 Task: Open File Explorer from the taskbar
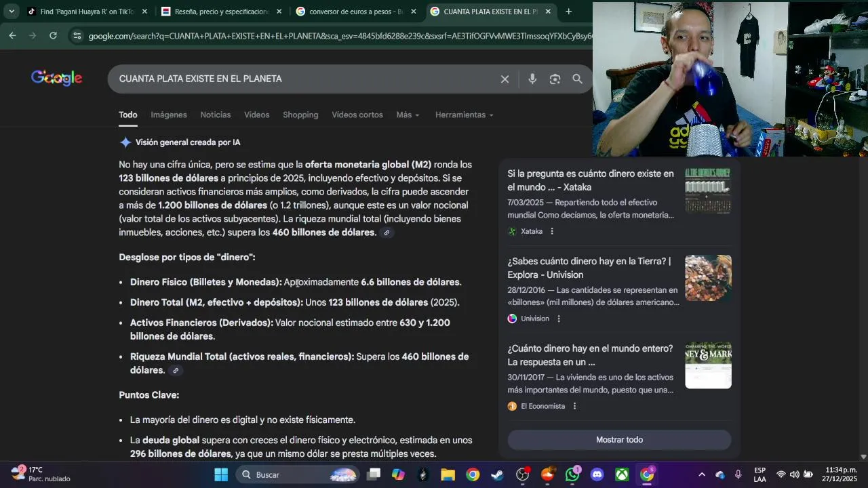tap(448, 474)
